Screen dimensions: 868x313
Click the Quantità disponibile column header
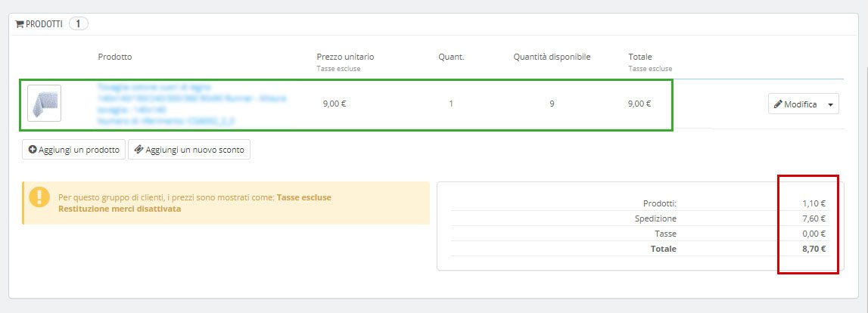552,57
